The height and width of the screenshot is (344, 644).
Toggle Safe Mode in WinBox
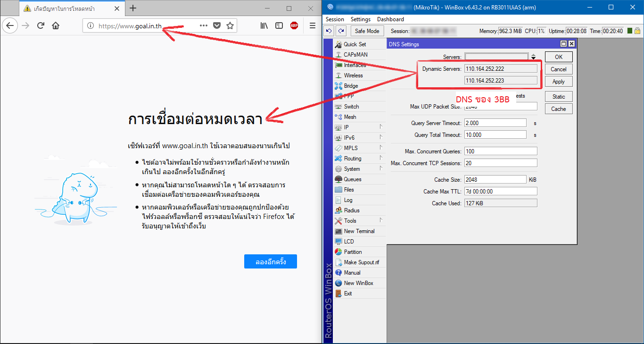pos(367,31)
